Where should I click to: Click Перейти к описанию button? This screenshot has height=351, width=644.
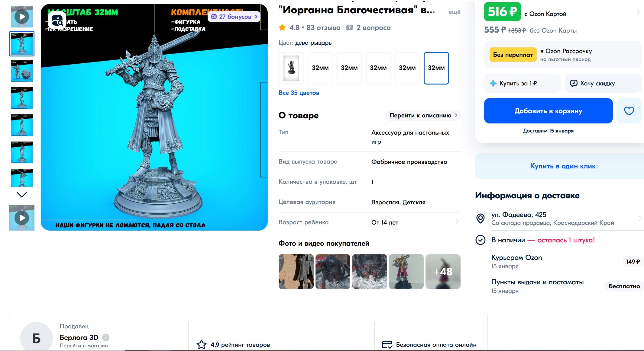tap(423, 115)
